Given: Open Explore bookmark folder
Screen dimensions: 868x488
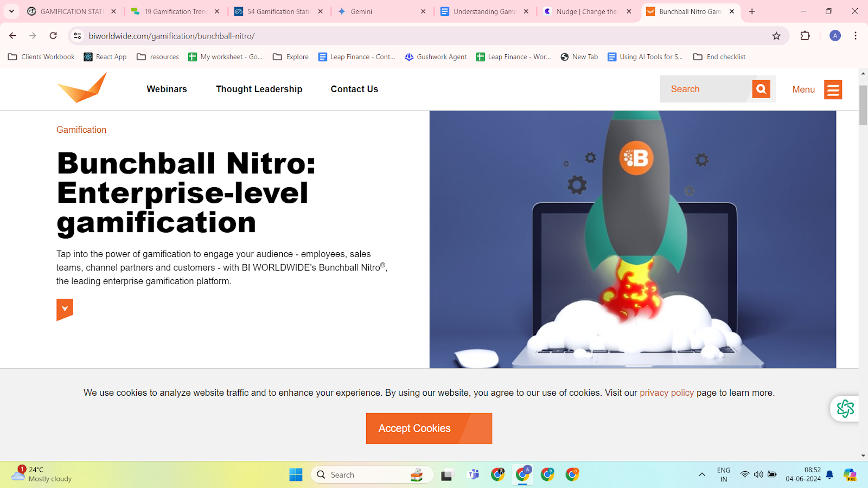Looking at the screenshot, I should pyautogui.click(x=291, y=56).
